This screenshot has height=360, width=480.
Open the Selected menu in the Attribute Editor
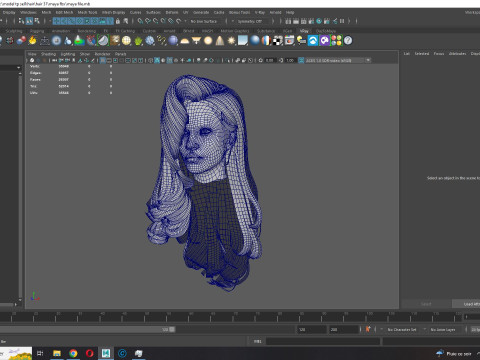tap(422, 54)
